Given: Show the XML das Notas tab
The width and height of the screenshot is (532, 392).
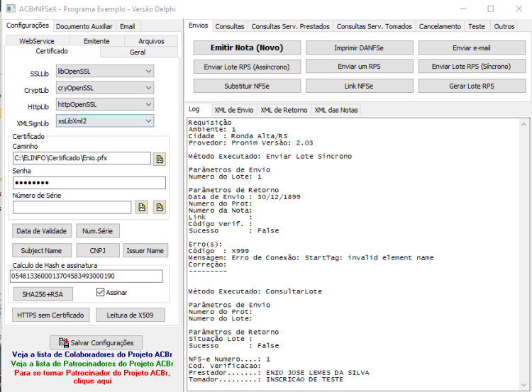Looking at the screenshot, I should click(336, 110).
